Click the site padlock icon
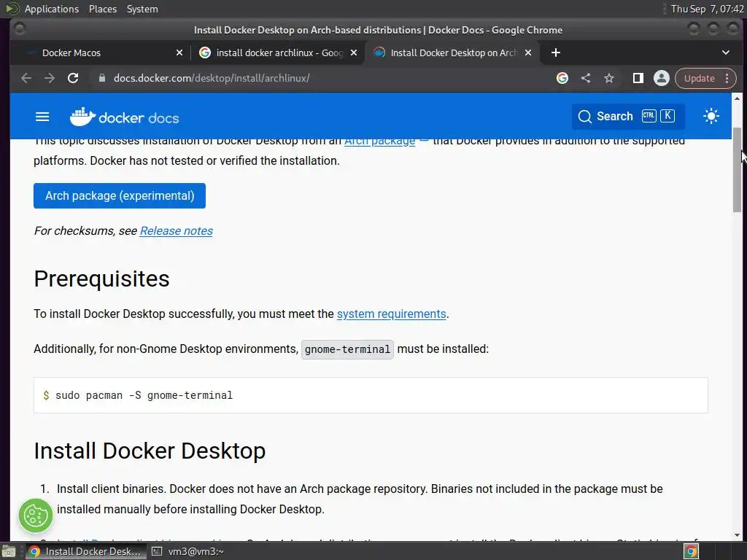Image resolution: width=747 pixels, height=560 pixels. click(101, 78)
